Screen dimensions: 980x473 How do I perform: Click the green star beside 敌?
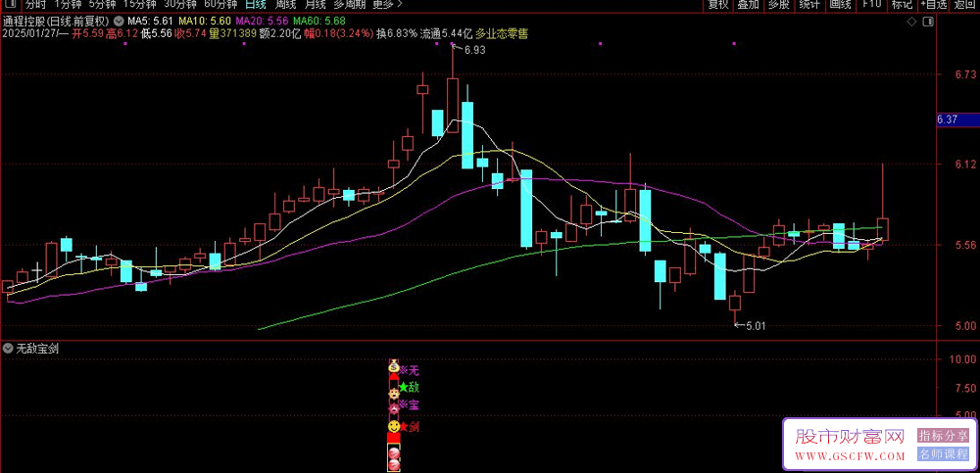click(x=403, y=387)
